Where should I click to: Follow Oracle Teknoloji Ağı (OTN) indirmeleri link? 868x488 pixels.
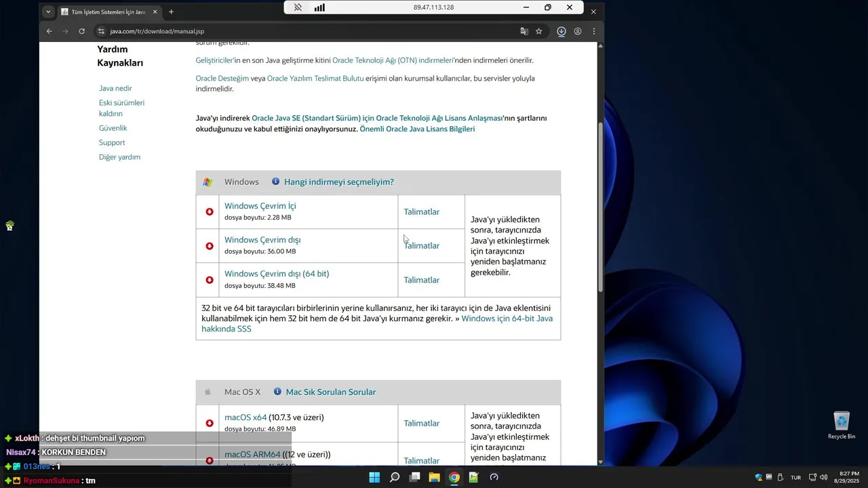393,60
